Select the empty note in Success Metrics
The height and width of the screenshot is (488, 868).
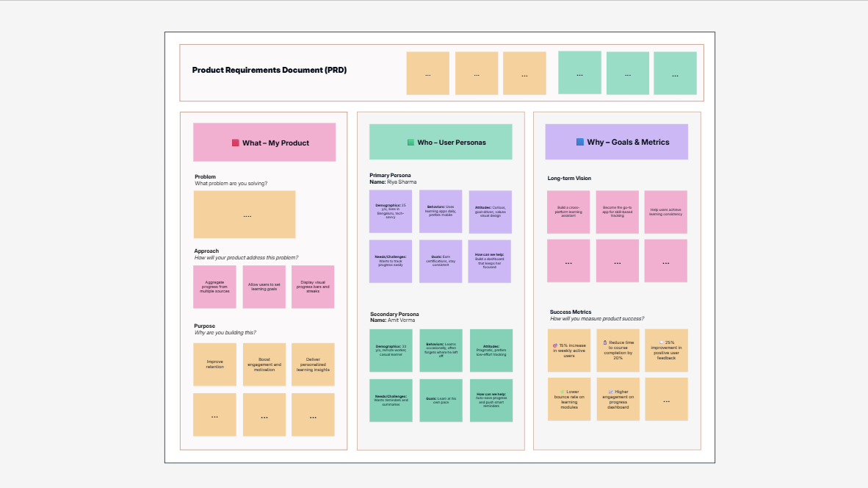pos(667,399)
